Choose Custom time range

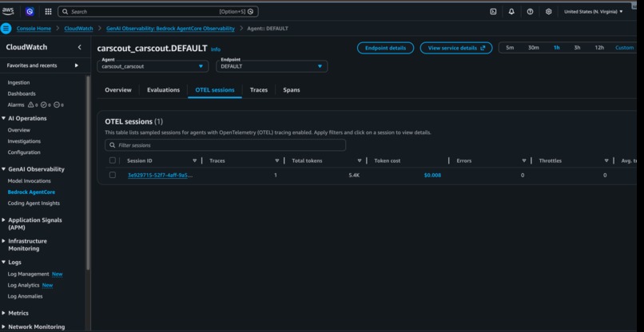tap(624, 48)
